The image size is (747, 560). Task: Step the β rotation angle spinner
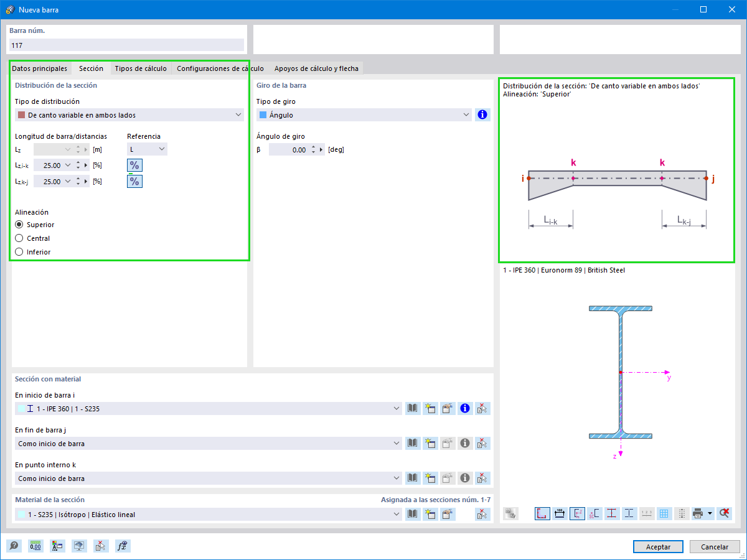coord(314,149)
